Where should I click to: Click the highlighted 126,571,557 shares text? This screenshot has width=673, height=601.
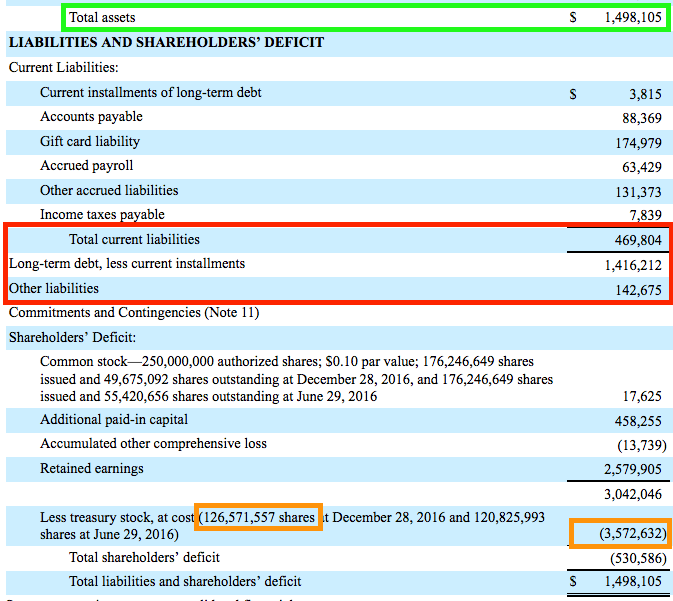(258, 518)
